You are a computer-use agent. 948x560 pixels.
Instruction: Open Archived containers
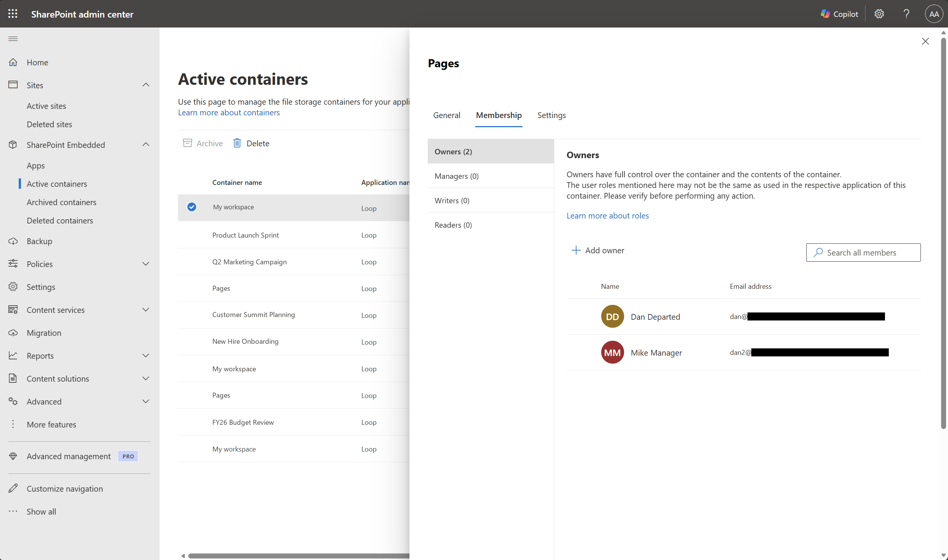(x=61, y=202)
